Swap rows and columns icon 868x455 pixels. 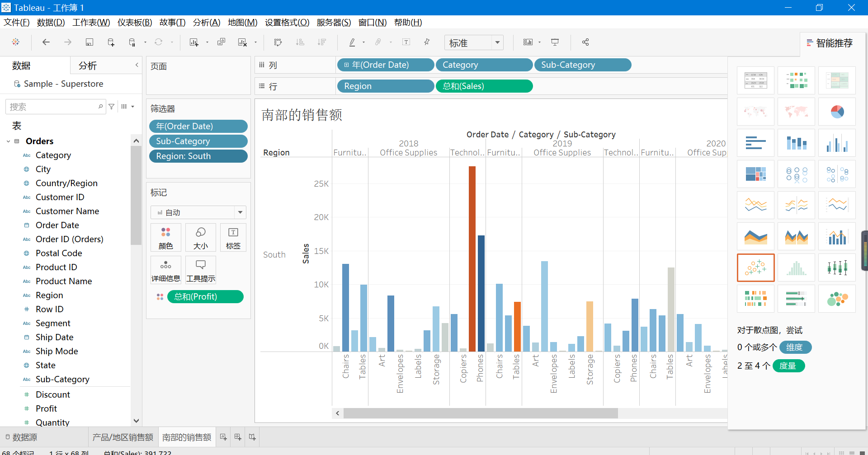point(278,42)
